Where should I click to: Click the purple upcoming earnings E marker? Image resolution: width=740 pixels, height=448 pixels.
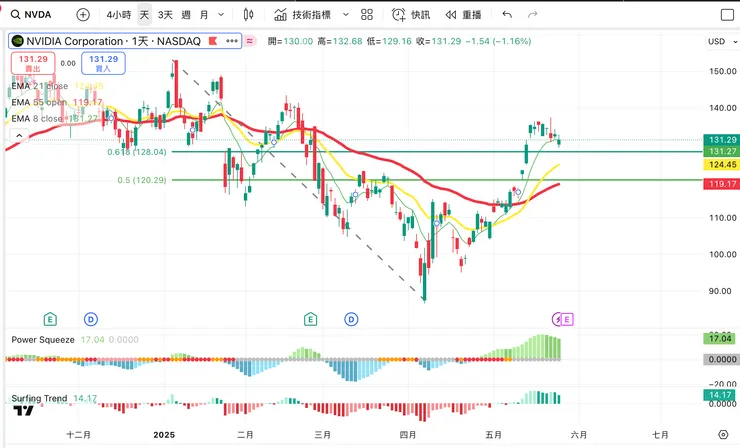(x=567, y=320)
